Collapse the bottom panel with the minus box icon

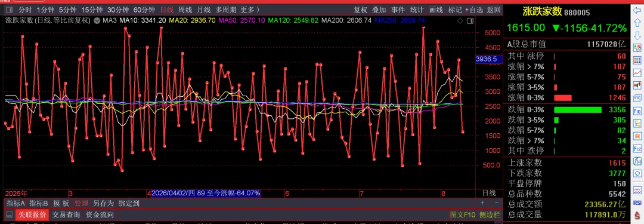coord(9,214)
